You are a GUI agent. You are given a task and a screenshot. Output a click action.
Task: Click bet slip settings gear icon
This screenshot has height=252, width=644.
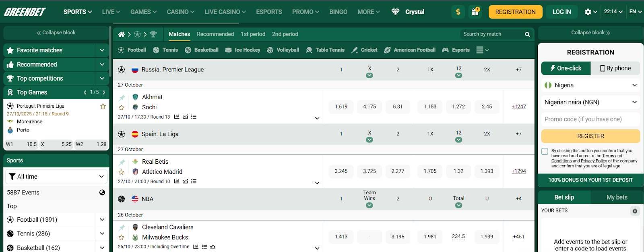(635, 211)
